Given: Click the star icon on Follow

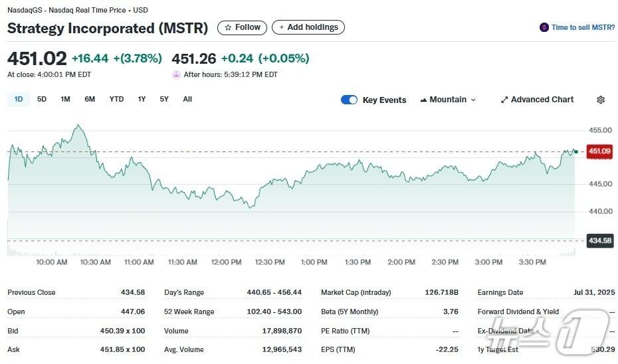Looking at the screenshot, I should coord(228,28).
